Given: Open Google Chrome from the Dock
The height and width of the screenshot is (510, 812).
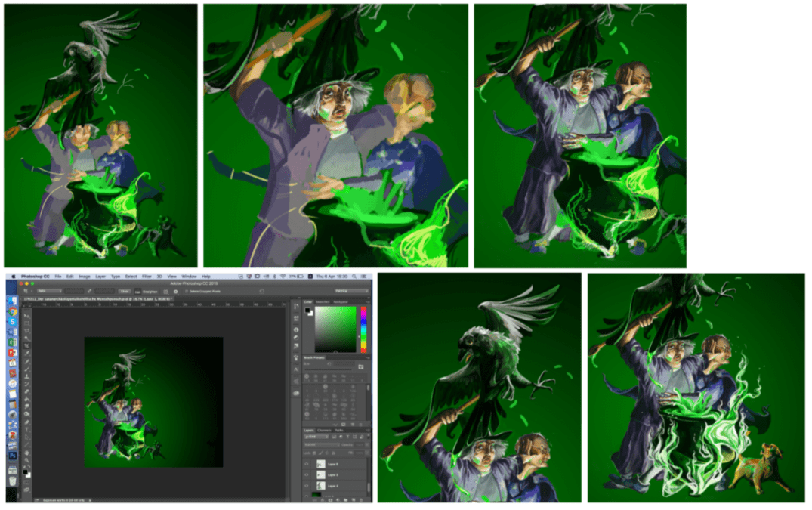Looking at the screenshot, I should click(x=13, y=311).
